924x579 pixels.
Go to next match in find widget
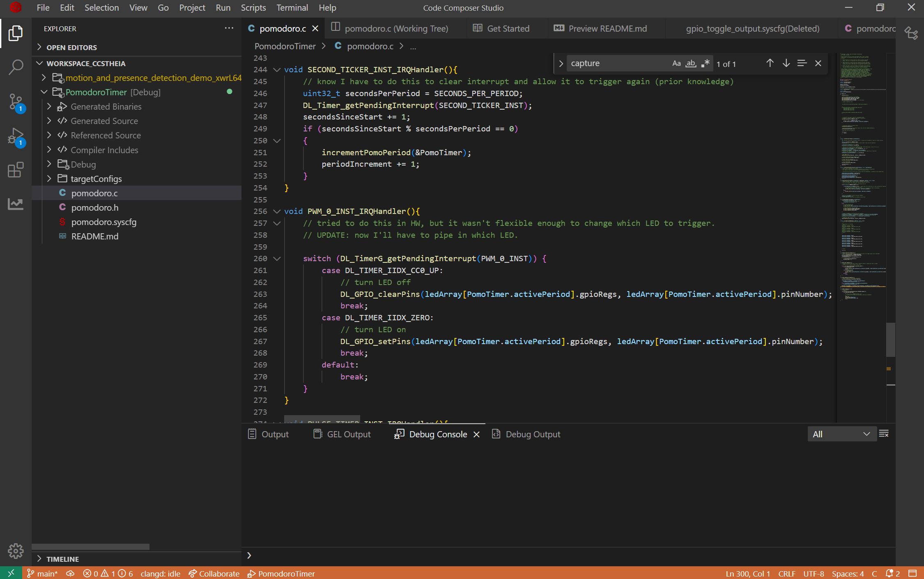[786, 63]
